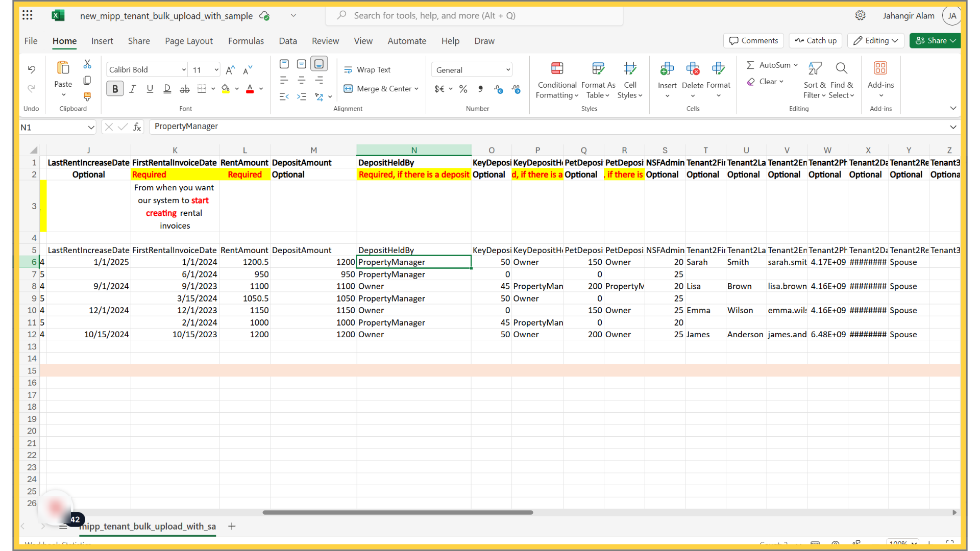This screenshot has width=980, height=551.
Task: Click the Insert Function fx icon
Action: [137, 127]
